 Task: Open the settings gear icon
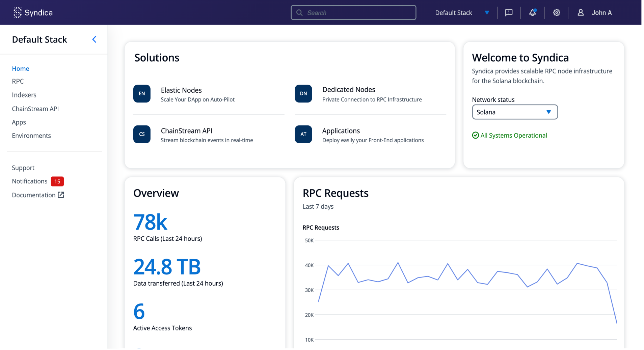(557, 12)
